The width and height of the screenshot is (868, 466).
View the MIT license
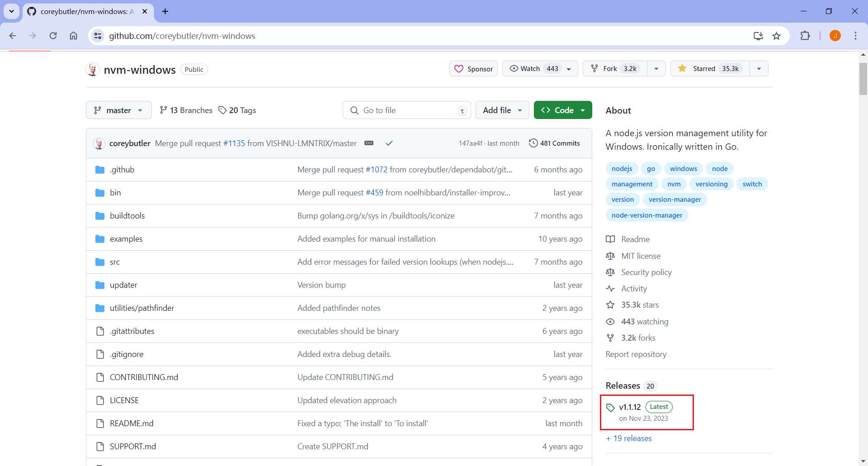tap(633, 256)
